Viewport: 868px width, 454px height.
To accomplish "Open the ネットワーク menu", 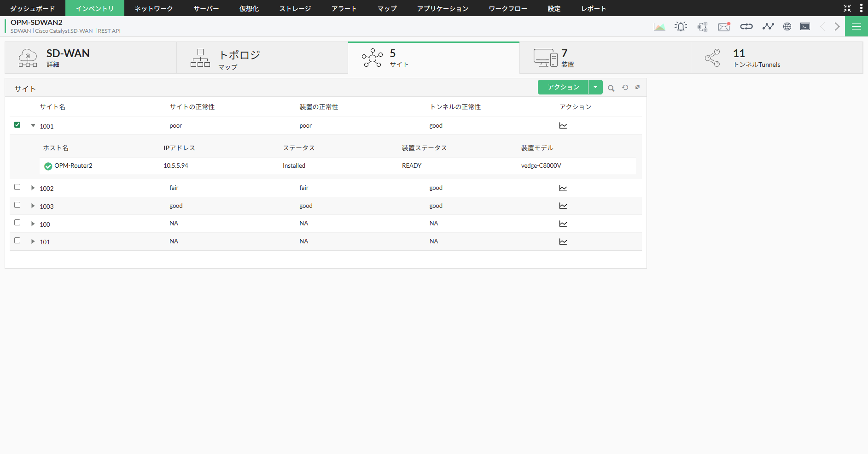I will click(154, 8).
